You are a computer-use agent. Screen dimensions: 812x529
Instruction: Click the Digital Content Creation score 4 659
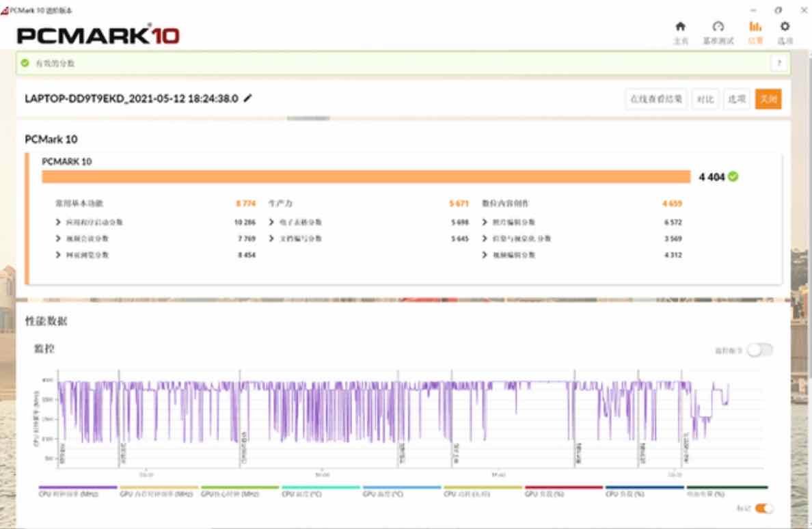coord(672,204)
